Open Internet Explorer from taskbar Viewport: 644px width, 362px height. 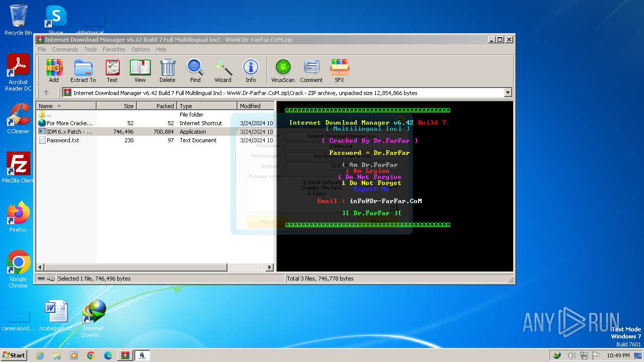(x=40, y=355)
